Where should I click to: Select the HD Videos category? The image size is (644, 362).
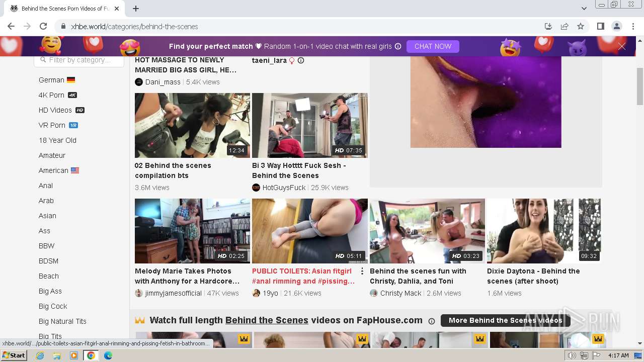(61, 110)
